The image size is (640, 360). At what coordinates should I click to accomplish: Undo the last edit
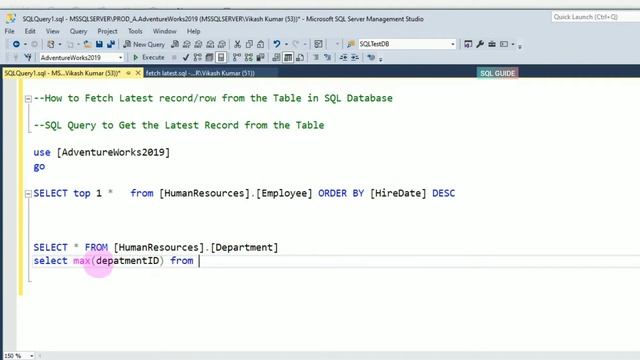(277, 44)
